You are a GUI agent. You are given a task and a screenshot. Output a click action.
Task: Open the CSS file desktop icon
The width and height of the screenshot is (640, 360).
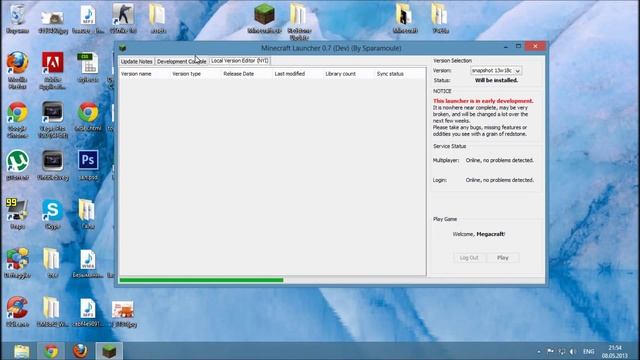pos(88,67)
